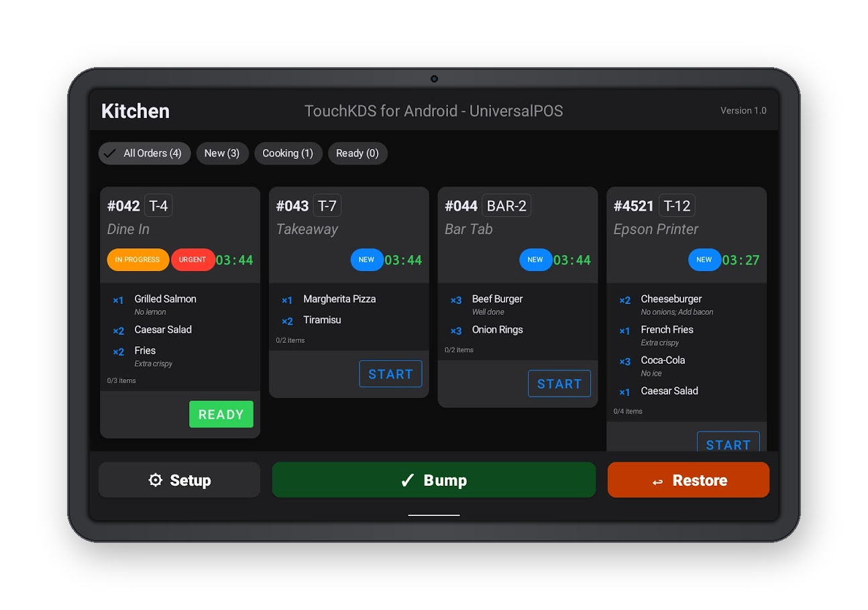868x610 pixels.
Task: Tap the orange Restore button
Action: click(x=688, y=480)
